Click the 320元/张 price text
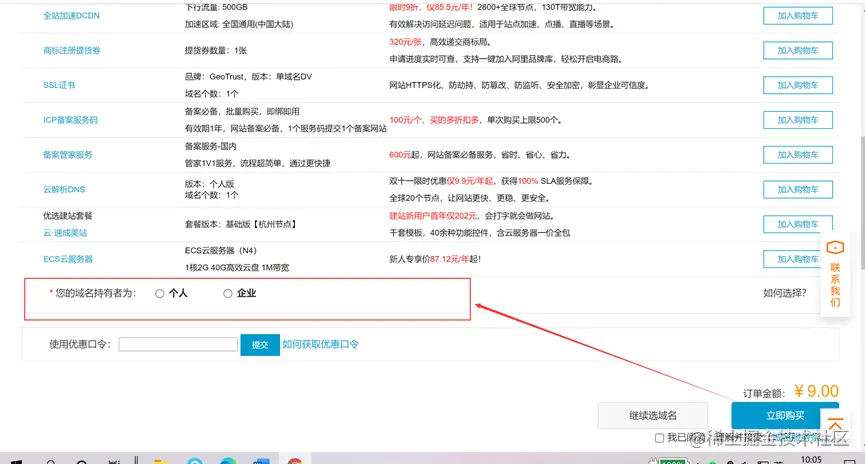Image resolution: width=865 pixels, height=464 pixels. (405, 42)
